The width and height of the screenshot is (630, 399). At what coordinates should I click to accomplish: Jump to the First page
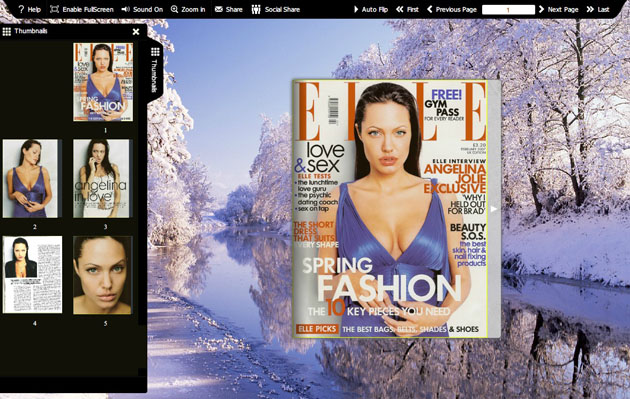[x=407, y=9]
